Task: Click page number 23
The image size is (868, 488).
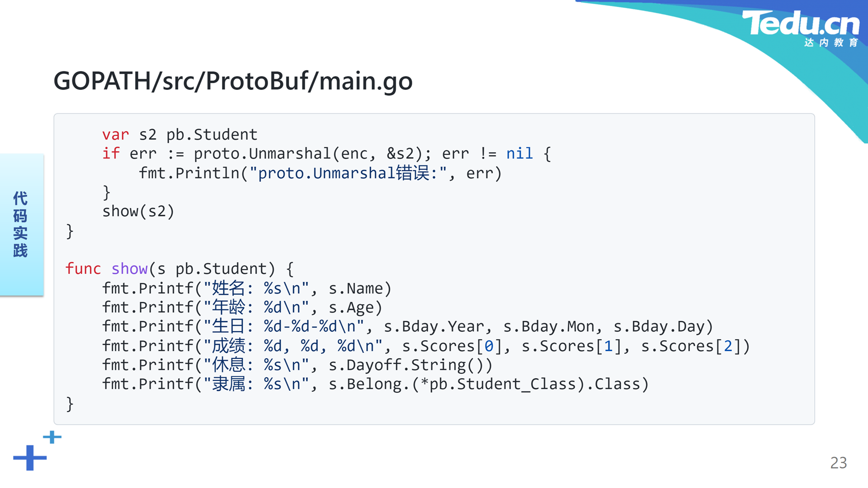Action: (839, 463)
